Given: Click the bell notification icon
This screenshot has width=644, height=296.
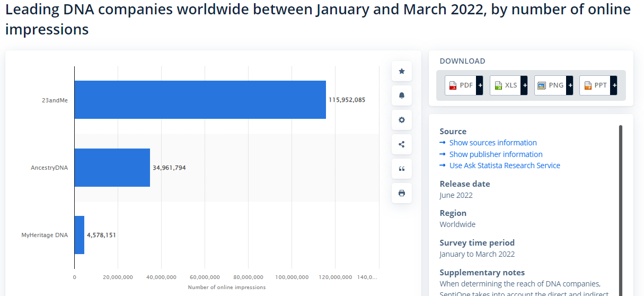Looking at the screenshot, I should point(401,95).
